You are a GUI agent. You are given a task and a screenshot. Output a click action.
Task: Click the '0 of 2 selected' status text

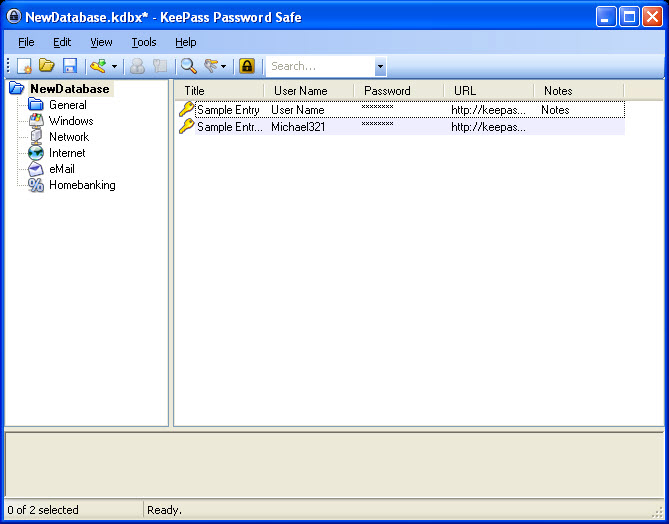point(43,510)
